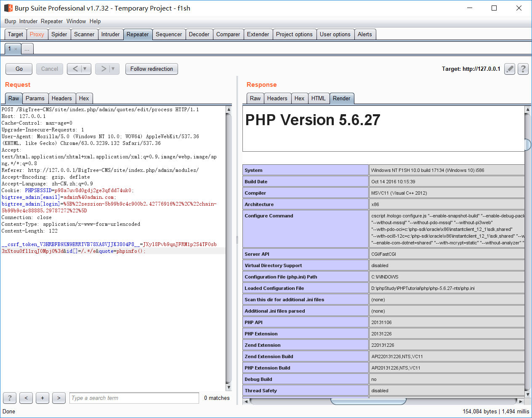Go back in request history

click(x=75, y=69)
